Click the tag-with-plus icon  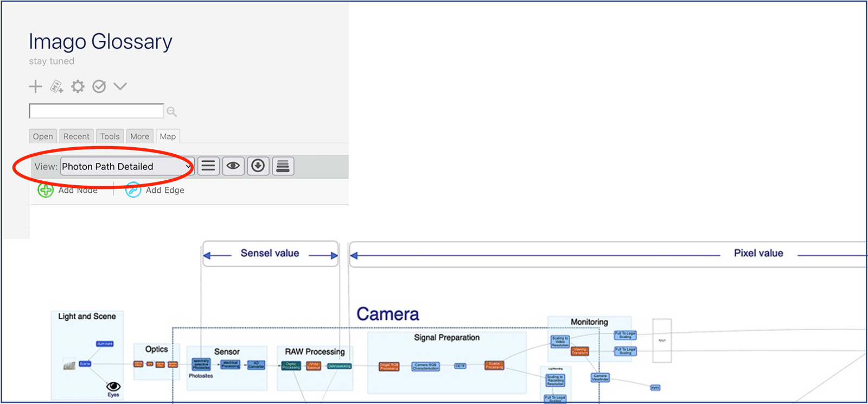pyautogui.click(x=56, y=86)
